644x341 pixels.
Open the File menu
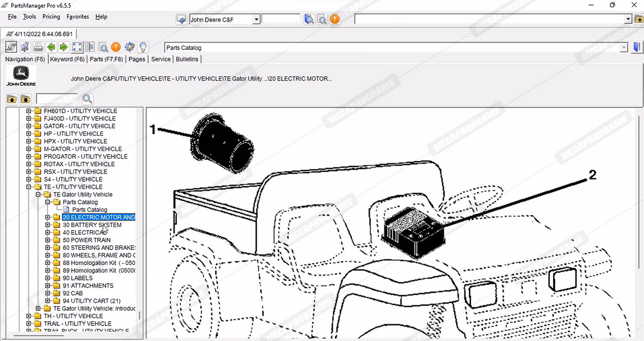pyautogui.click(x=12, y=17)
